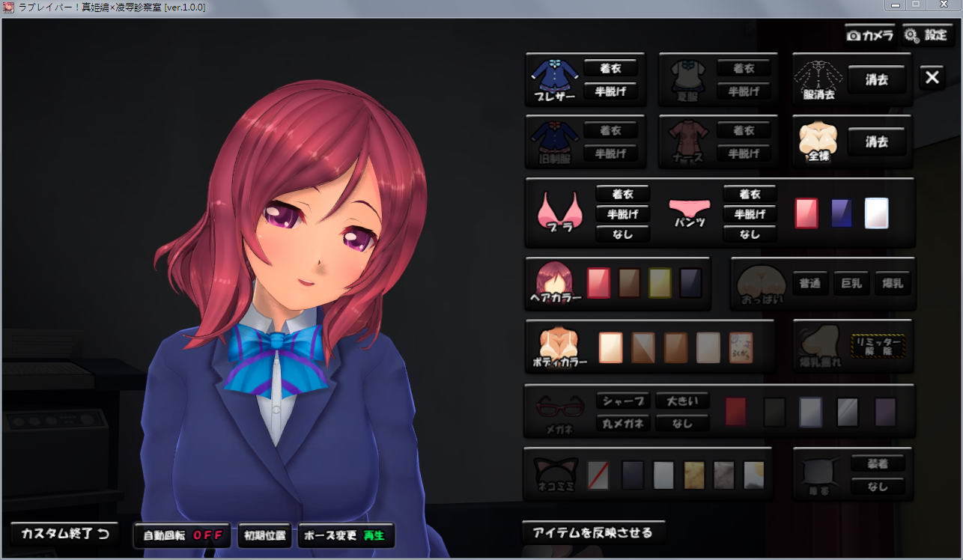Open the カメラ camera mode

point(870,35)
